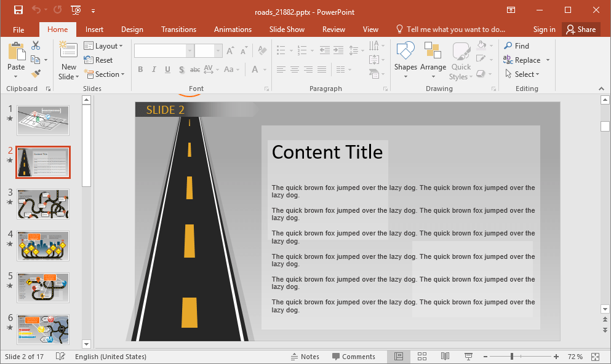Image resolution: width=611 pixels, height=364 pixels.
Task: Select the center alignment icon
Action: click(295, 69)
